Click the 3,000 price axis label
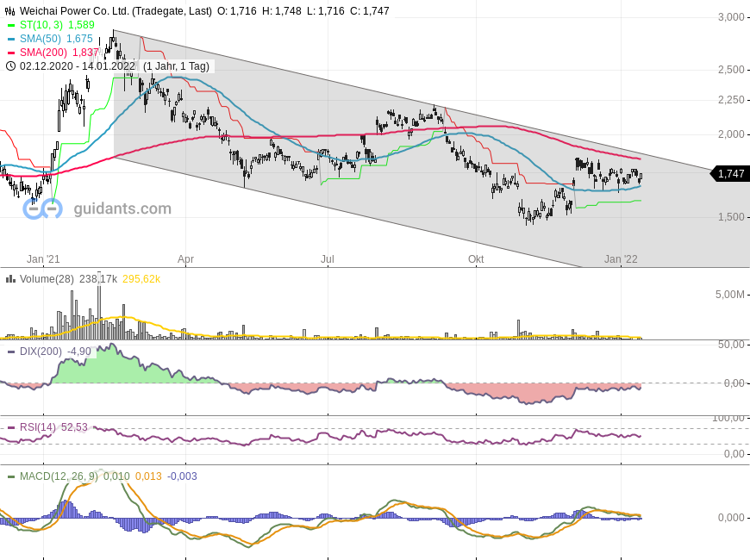The width and height of the screenshot is (750, 560). point(731,18)
